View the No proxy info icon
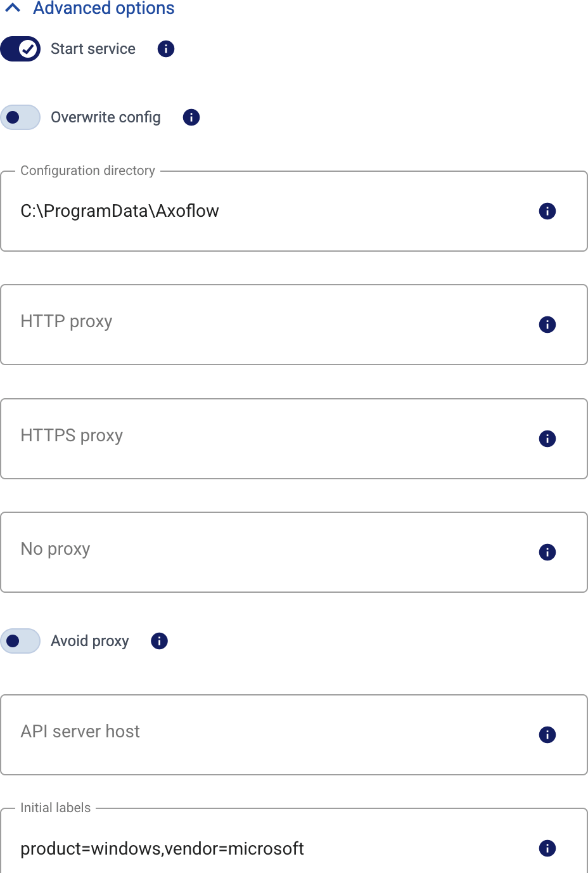588x873 pixels. pos(547,552)
